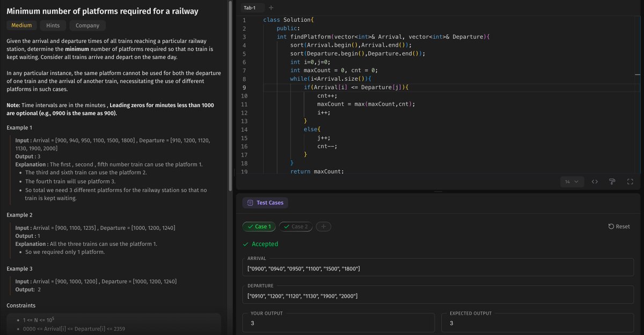Open a new editor tab with plus icon
The image size is (644, 335).
point(270,8)
